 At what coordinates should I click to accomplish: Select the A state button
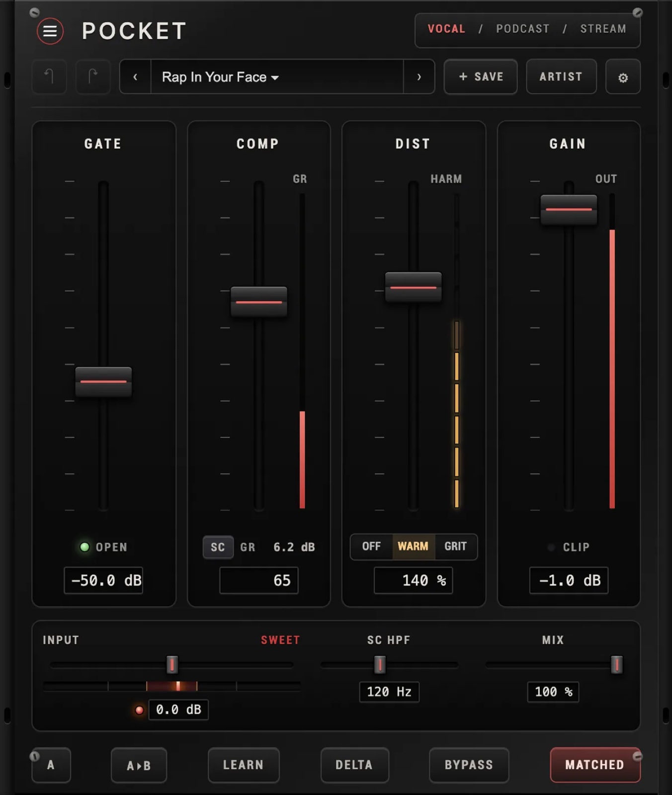[51, 765]
